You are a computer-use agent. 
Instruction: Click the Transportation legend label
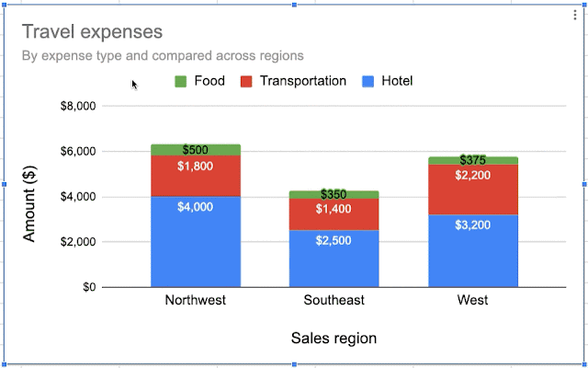point(303,81)
